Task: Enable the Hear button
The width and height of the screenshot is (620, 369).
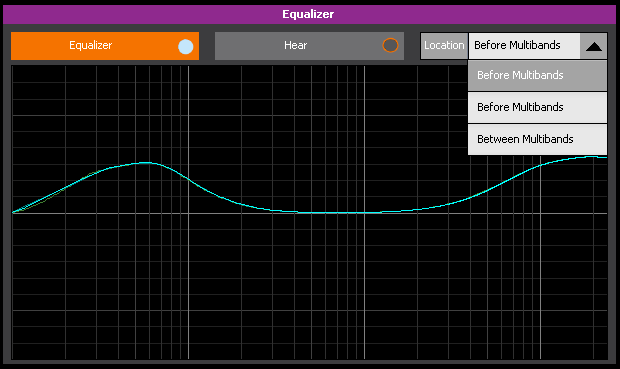Action: [x=309, y=46]
